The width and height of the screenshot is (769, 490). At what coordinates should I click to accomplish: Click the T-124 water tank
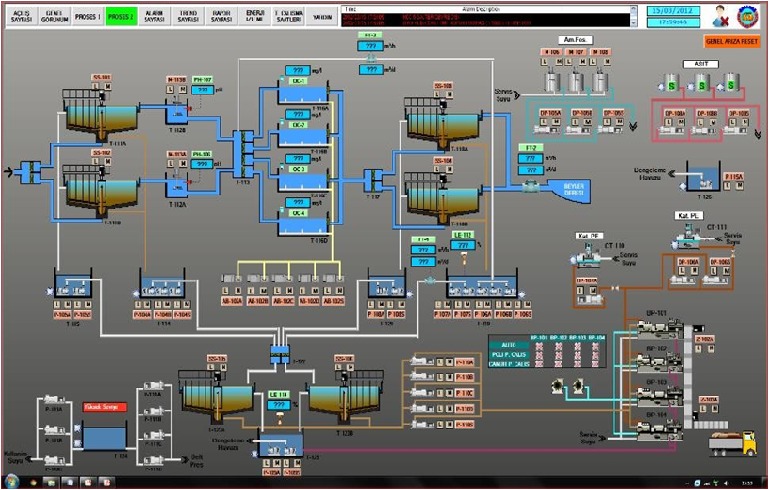pos(104,437)
